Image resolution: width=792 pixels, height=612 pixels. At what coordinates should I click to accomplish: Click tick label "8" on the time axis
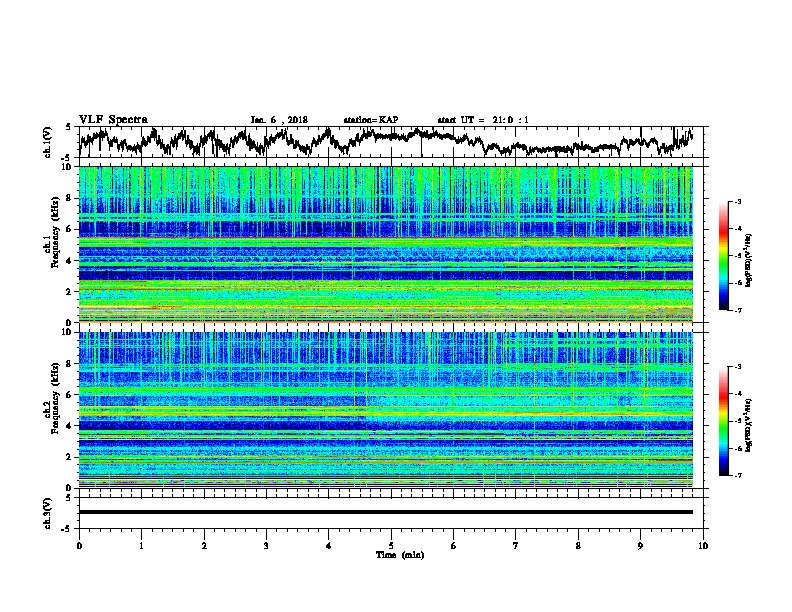(x=578, y=545)
